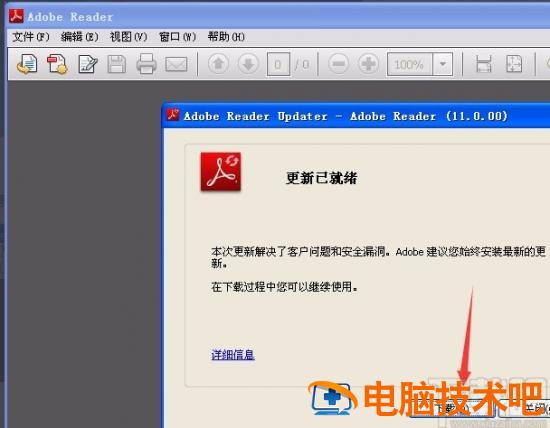Viewport: 550px width, 428px height.
Task: Click the sign document pen icon
Action: click(x=88, y=64)
